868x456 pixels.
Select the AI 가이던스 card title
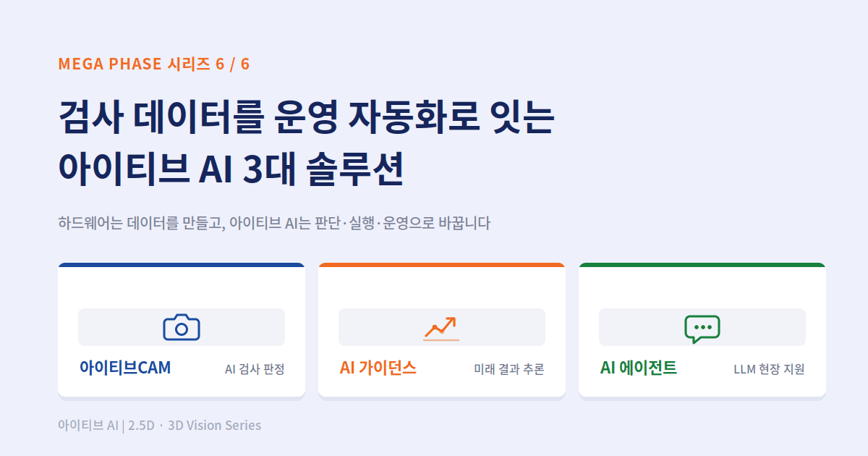[378, 368]
